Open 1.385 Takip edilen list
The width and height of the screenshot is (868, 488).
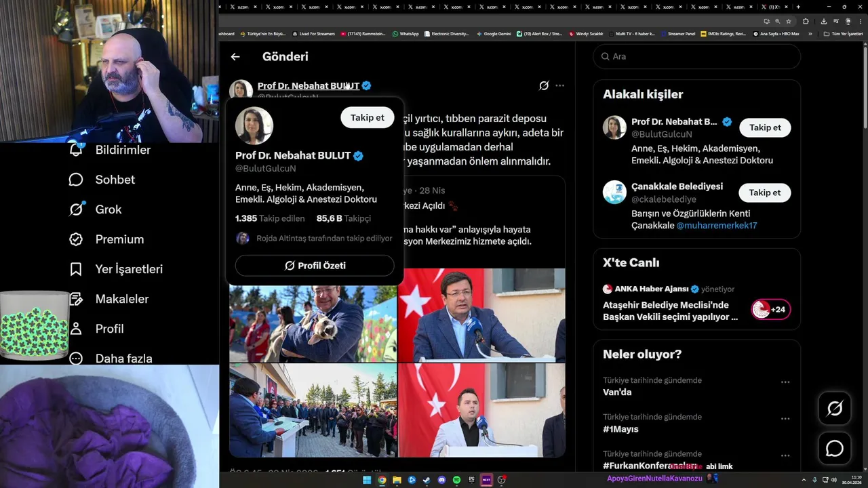(x=270, y=218)
